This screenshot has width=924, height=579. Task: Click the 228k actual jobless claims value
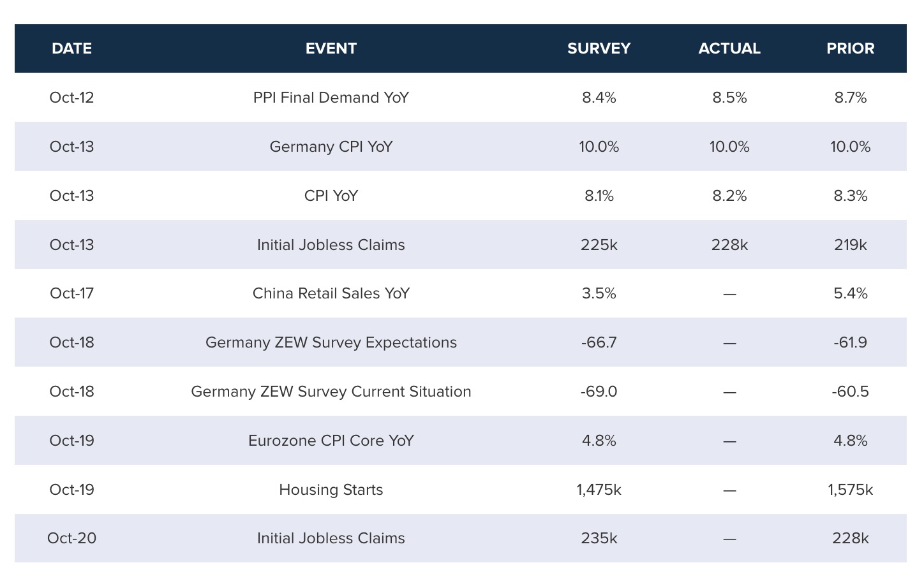tap(729, 245)
